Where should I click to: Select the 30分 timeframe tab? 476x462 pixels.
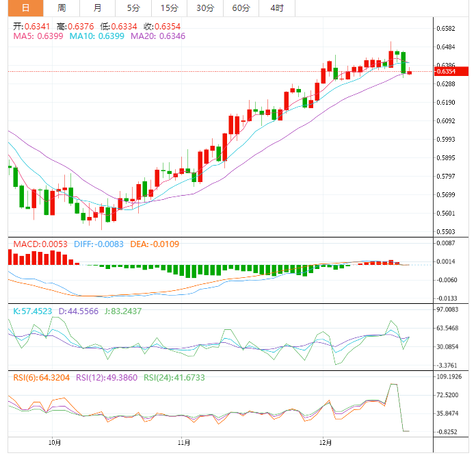point(205,8)
